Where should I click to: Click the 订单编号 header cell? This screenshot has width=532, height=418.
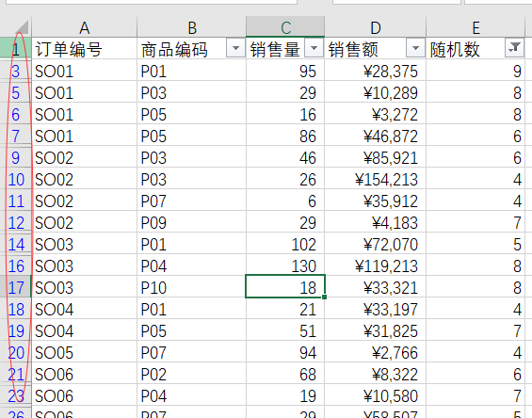pos(84,49)
